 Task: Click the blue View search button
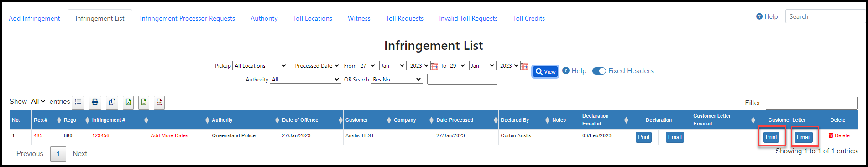click(x=545, y=71)
